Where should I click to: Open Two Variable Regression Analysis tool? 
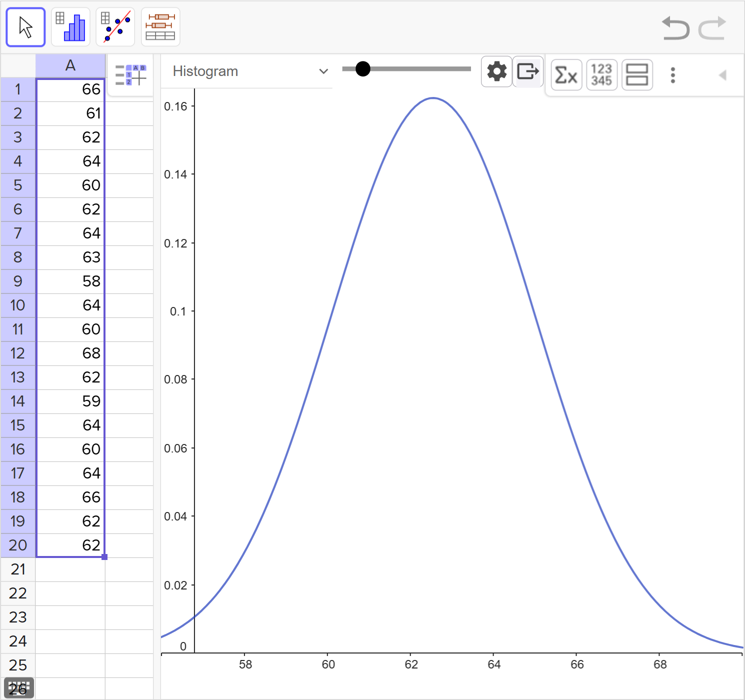tap(115, 27)
